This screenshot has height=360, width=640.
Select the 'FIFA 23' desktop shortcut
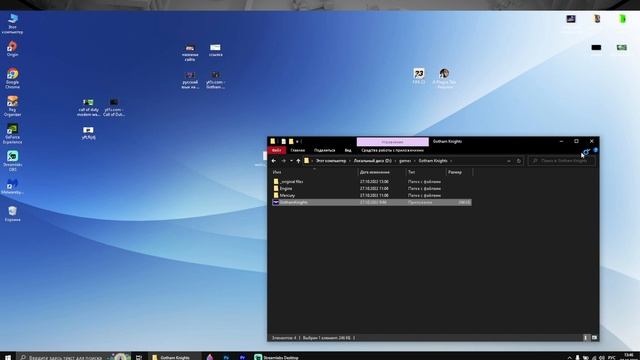click(419, 76)
